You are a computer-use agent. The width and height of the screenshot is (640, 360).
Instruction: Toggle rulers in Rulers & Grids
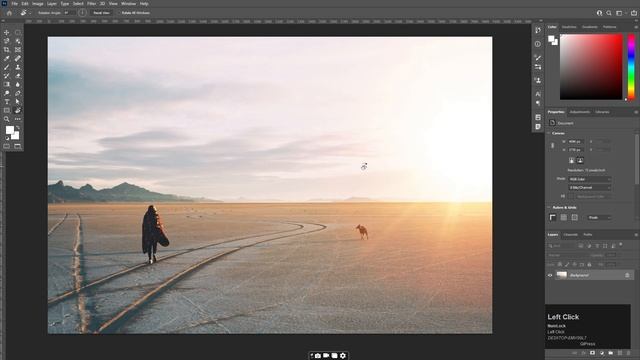pyautogui.click(x=553, y=218)
